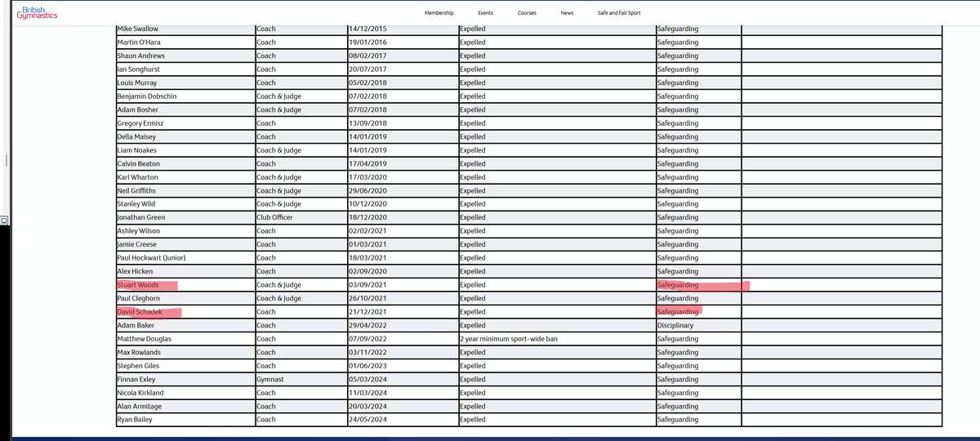
Task: Click the date 21/12/2021
Action: [x=367, y=312]
